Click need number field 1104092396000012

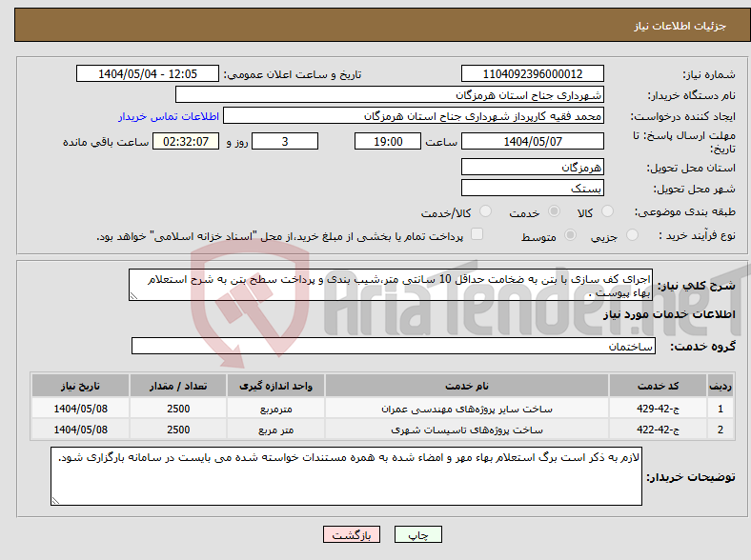click(x=533, y=73)
